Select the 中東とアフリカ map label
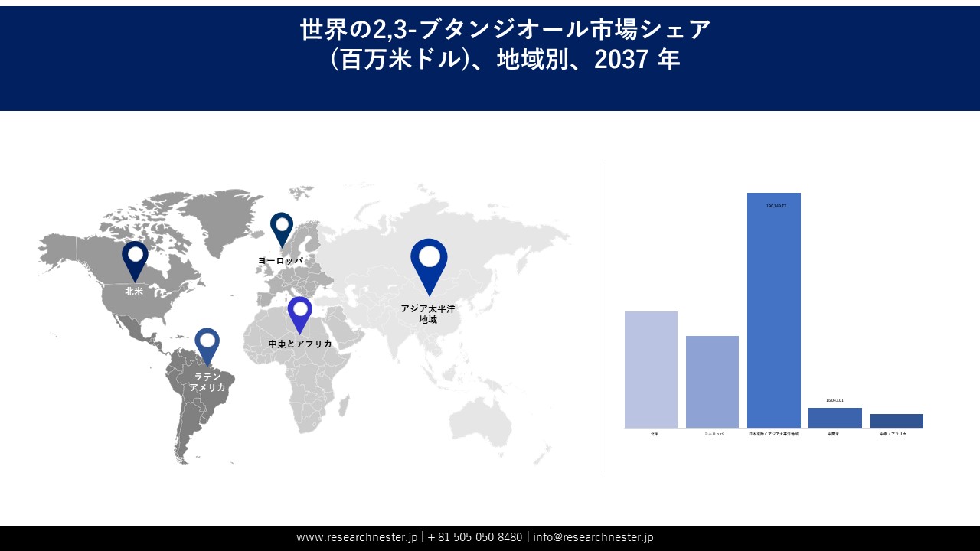 (x=300, y=344)
